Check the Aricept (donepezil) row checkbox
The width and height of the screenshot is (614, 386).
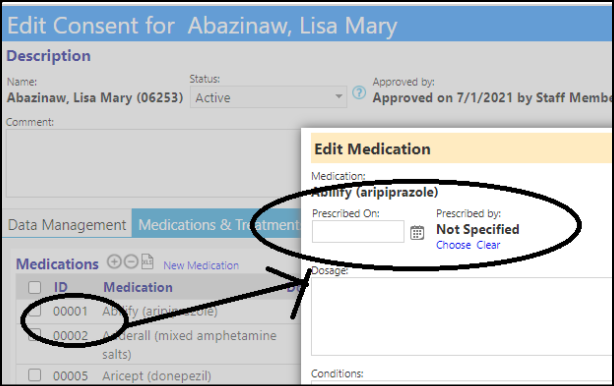click(34, 375)
